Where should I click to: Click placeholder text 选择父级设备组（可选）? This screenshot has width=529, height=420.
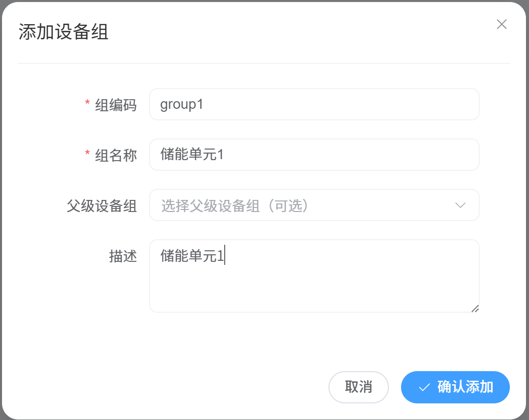[234, 205]
